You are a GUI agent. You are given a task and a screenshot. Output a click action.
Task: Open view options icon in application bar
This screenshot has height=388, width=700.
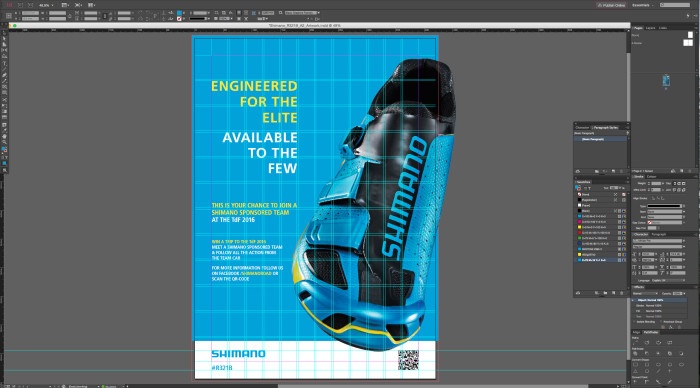(x=65, y=5)
